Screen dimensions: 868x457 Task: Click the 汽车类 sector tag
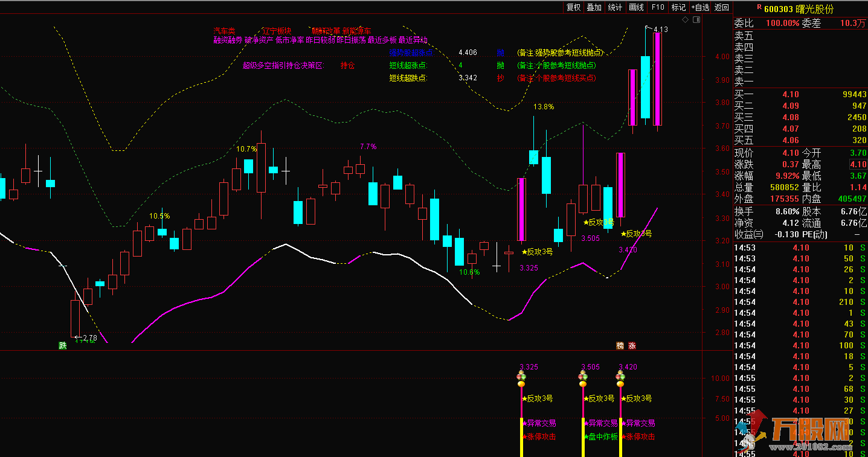(x=224, y=31)
